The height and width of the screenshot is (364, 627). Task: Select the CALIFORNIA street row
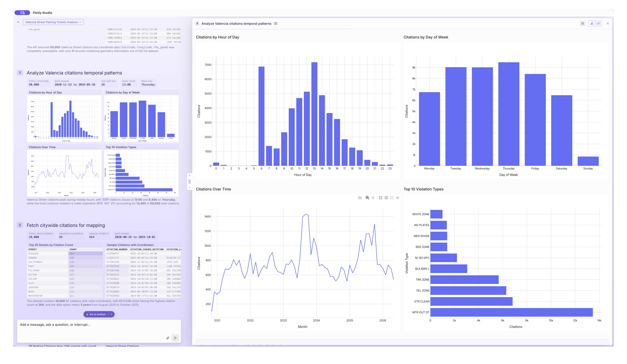[65, 262]
